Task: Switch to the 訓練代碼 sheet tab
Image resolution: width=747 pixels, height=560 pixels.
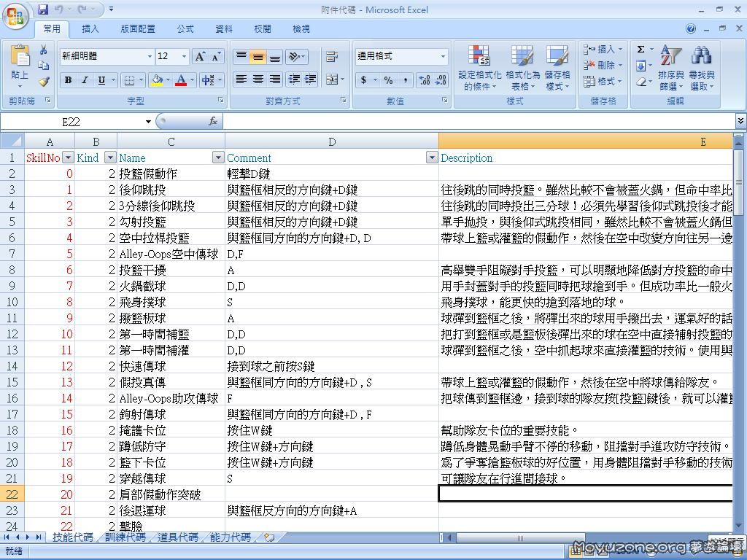Action: [125, 537]
